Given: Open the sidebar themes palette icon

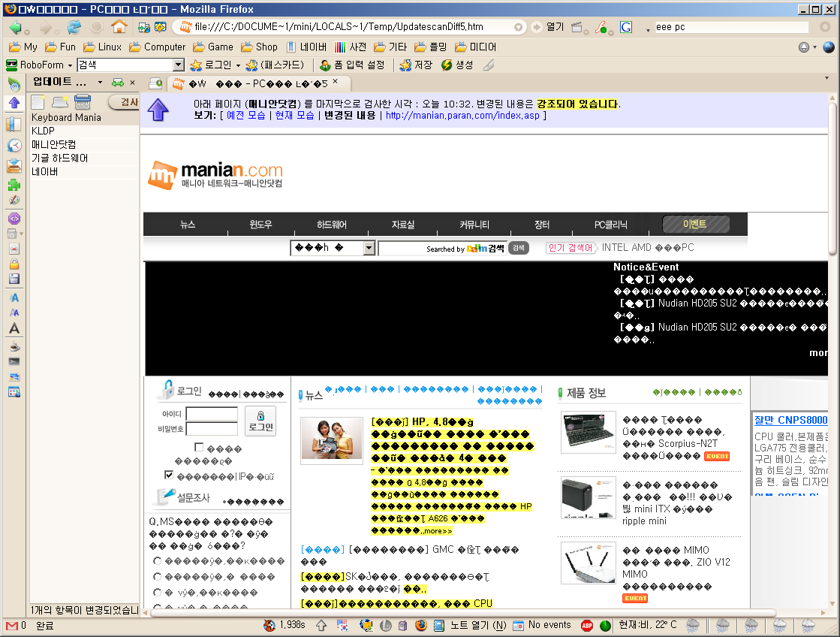Looking at the screenshot, I should [14, 200].
